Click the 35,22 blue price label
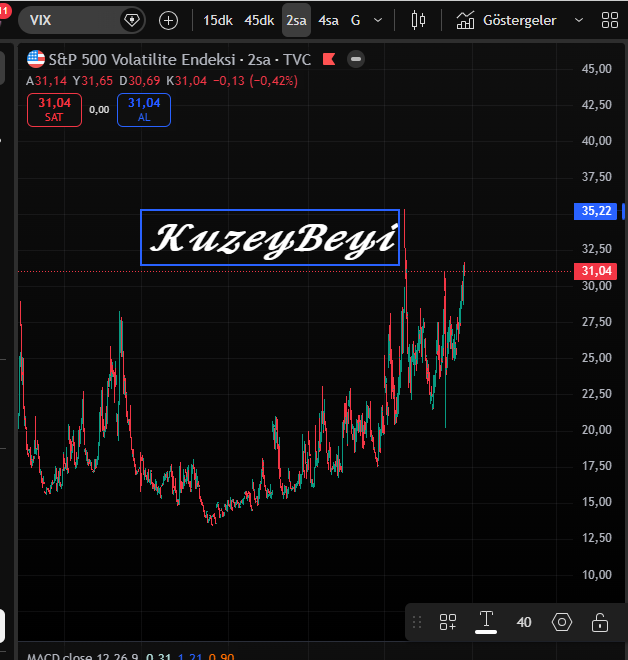 (x=595, y=211)
